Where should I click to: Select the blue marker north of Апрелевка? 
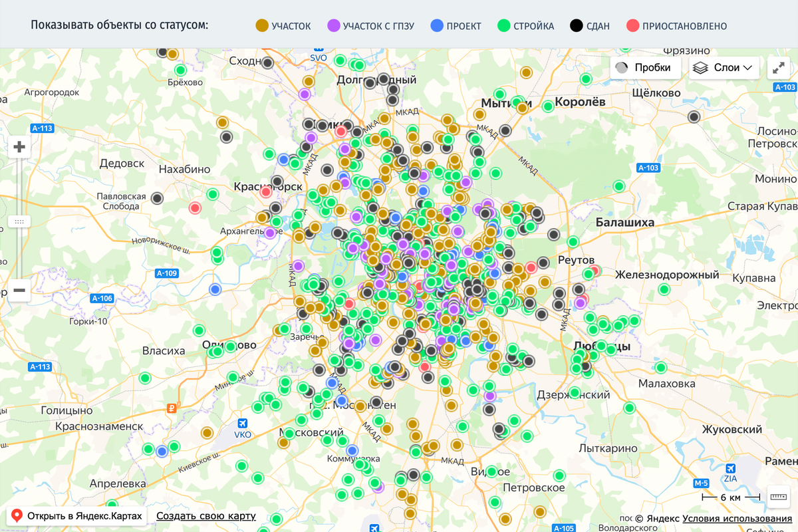[x=162, y=452]
